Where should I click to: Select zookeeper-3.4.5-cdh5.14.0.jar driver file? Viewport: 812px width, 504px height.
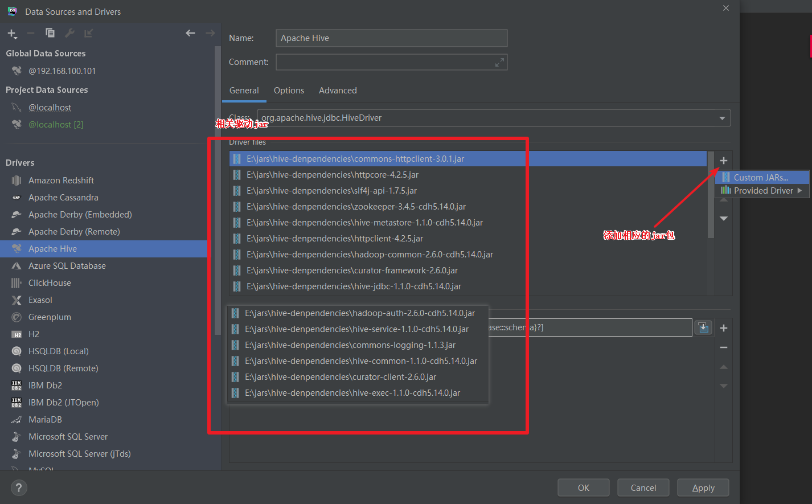tap(468, 207)
